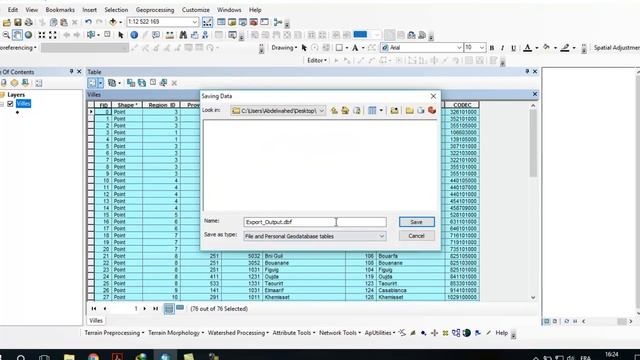Apply Italic text formatting on Drawing toolbar
Image resolution: width=640 pixels, height=360 pixels.
[x=502, y=48]
